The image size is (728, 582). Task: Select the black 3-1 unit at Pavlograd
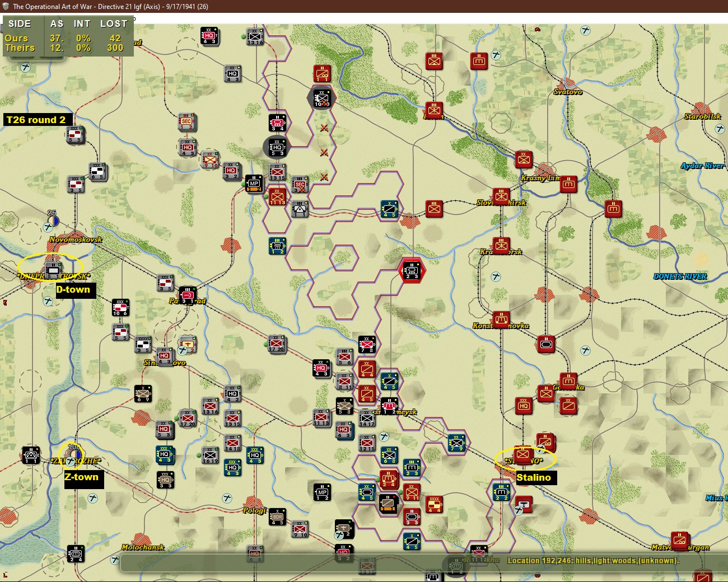(x=187, y=295)
